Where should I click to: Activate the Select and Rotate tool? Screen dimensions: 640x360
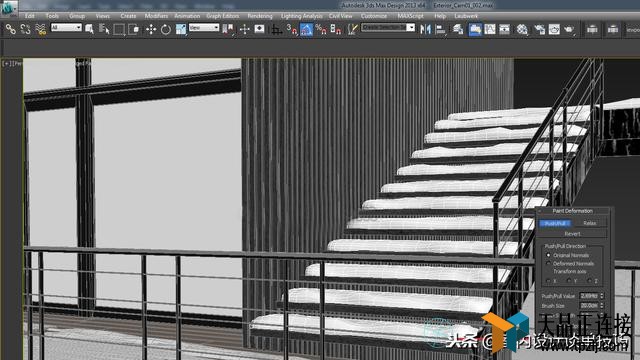click(x=166, y=29)
